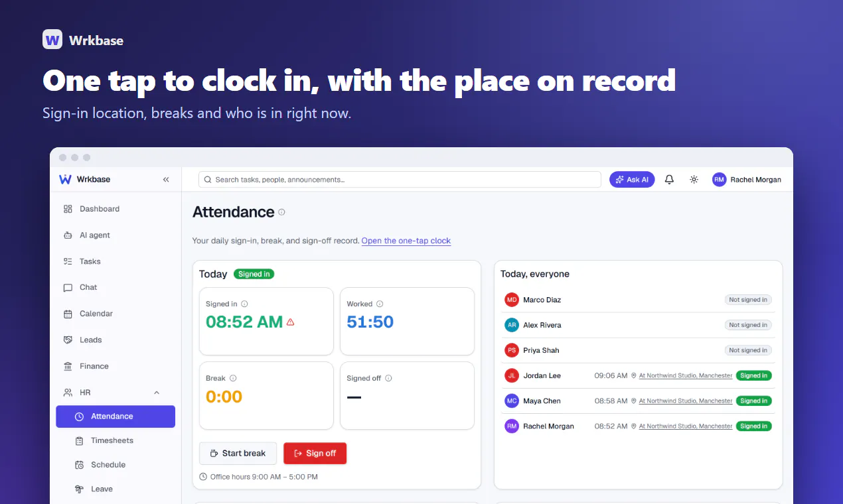Select Attendance under HR

115,416
